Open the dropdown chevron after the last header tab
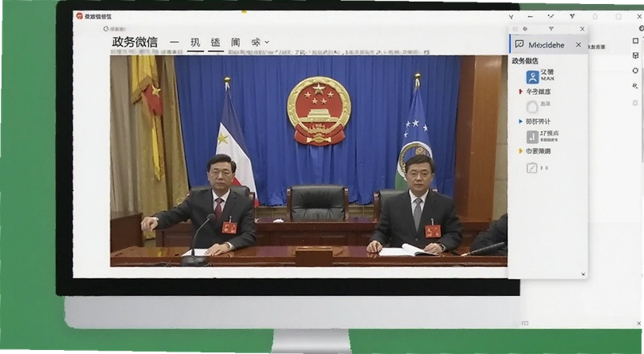 pos(267,42)
